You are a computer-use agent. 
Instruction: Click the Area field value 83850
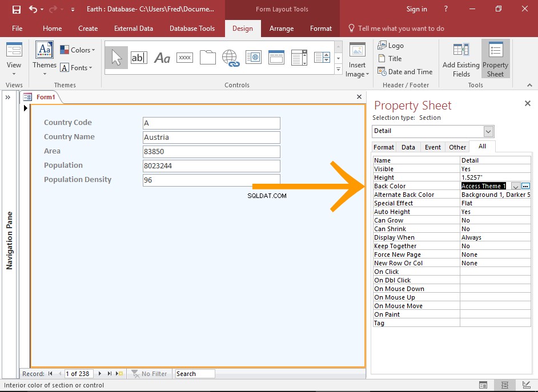pos(211,152)
